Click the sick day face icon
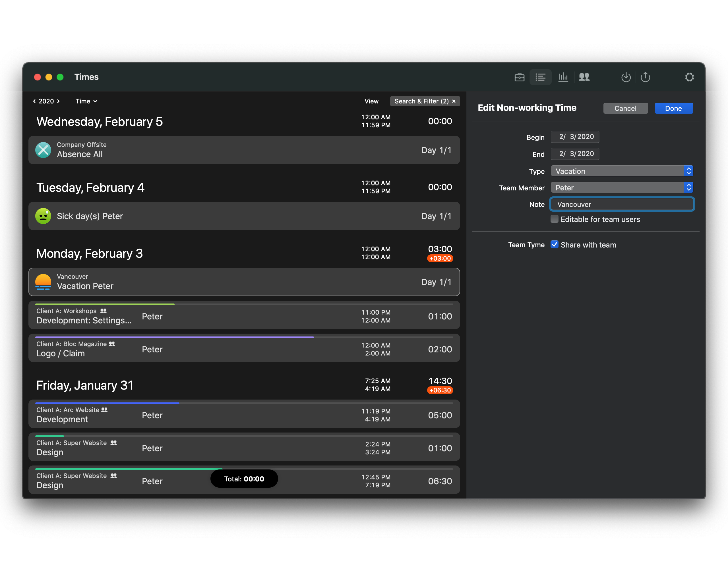 pos(43,216)
